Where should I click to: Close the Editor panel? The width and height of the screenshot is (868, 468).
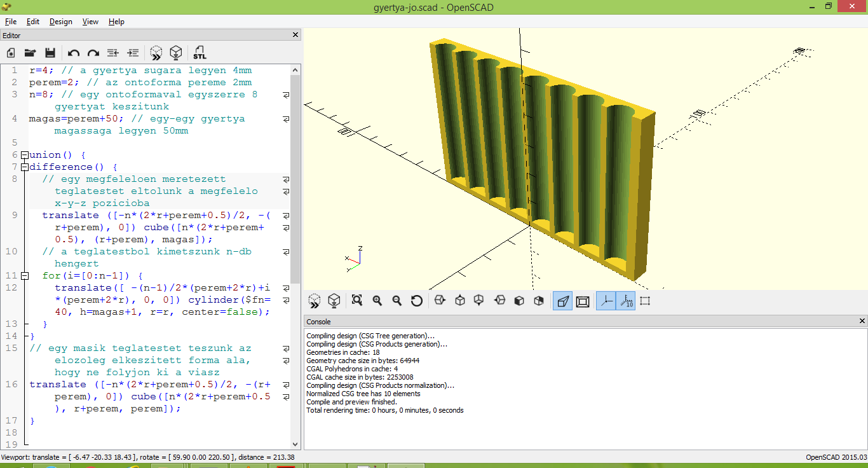[295, 35]
